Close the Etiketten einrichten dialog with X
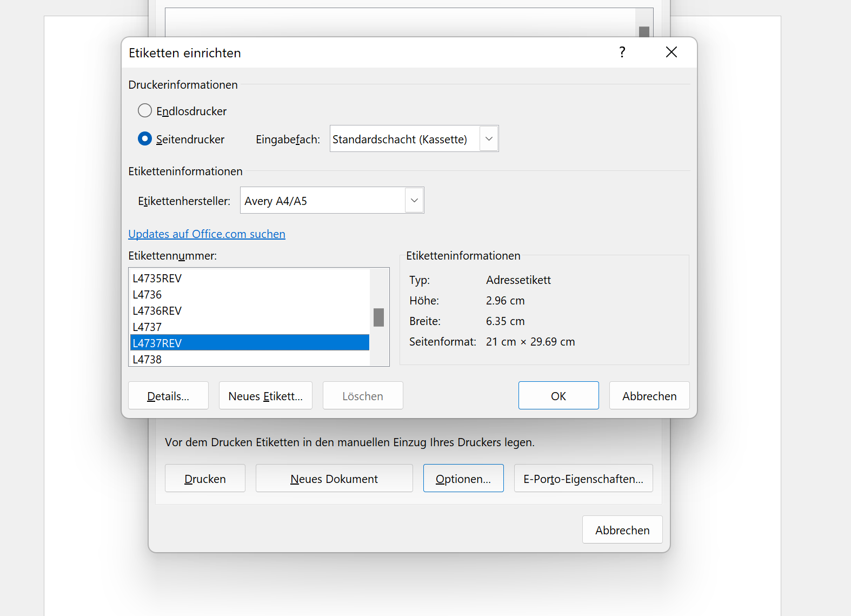Screen dimensions: 851x616 coord(671,52)
